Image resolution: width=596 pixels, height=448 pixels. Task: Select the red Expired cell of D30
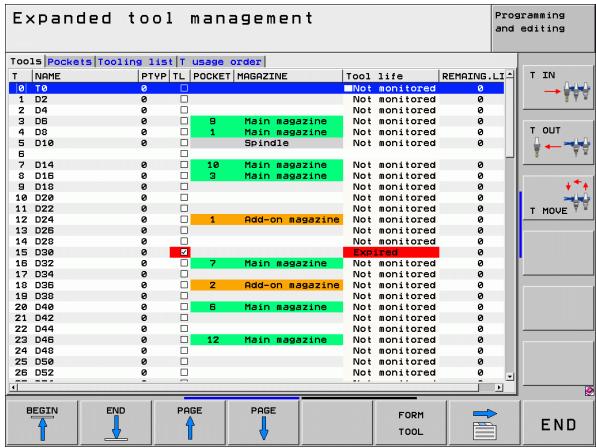[x=391, y=252]
